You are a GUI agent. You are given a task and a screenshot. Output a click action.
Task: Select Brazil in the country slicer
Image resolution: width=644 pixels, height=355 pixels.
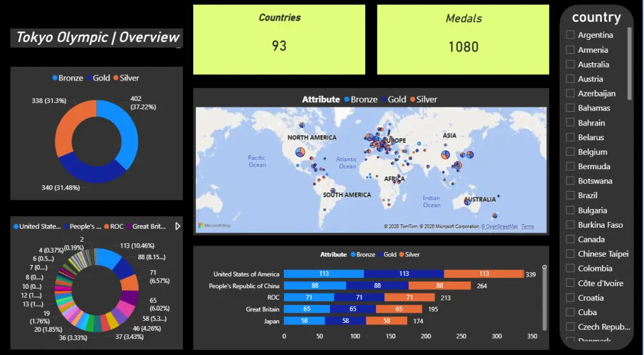pyautogui.click(x=570, y=195)
